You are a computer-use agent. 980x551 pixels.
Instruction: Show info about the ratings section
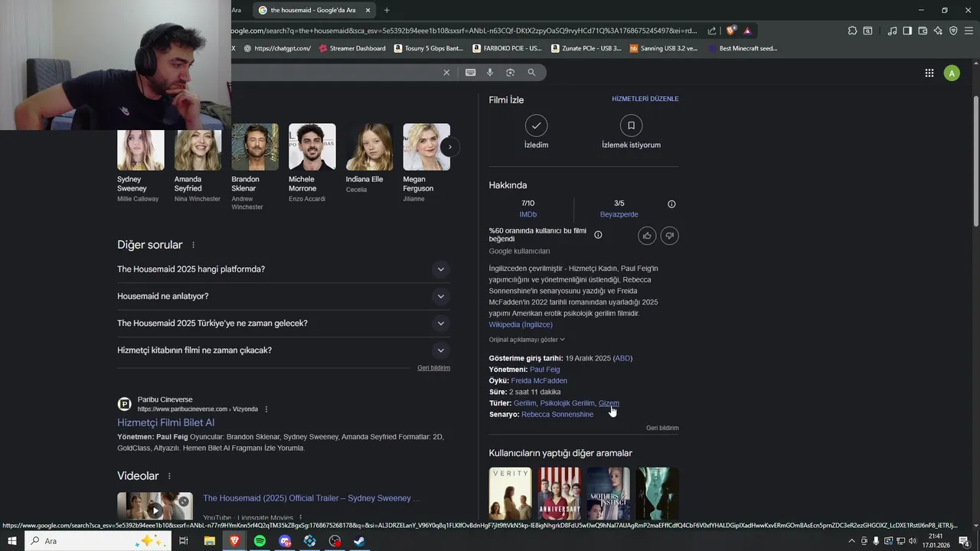pyautogui.click(x=671, y=204)
